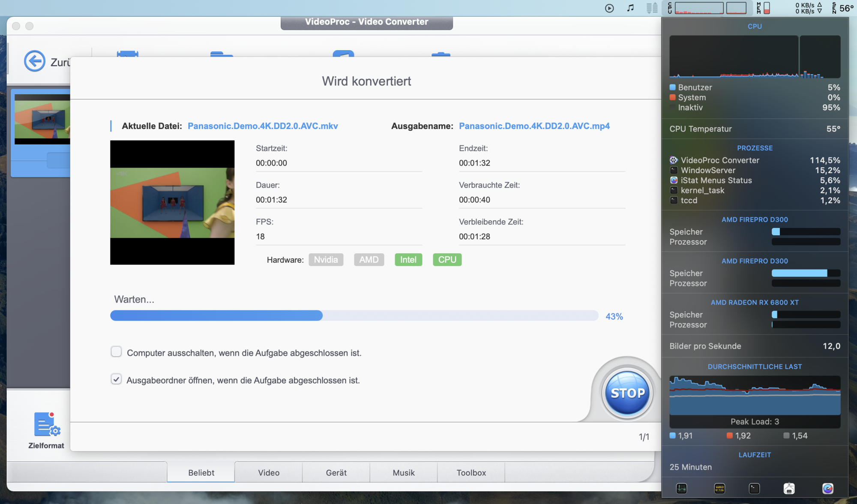857x504 pixels.
Task: Launch Terminal icon in iStat panel
Action: point(754,488)
